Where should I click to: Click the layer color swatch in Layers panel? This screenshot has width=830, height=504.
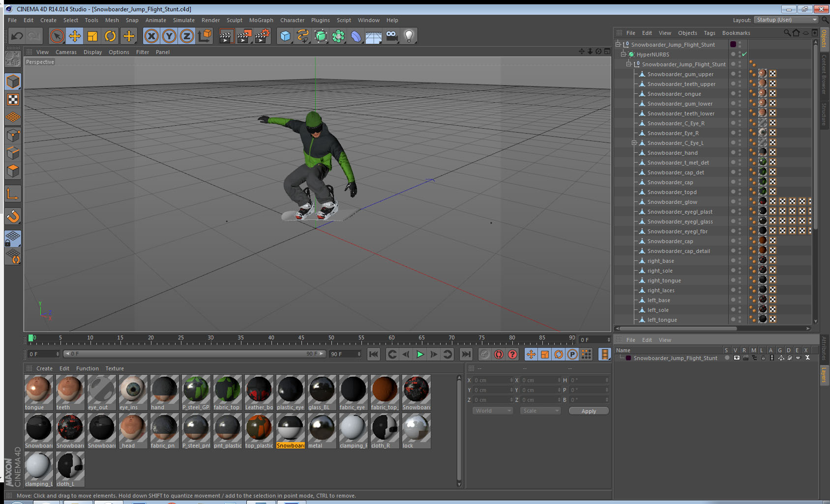tap(628, 358)
